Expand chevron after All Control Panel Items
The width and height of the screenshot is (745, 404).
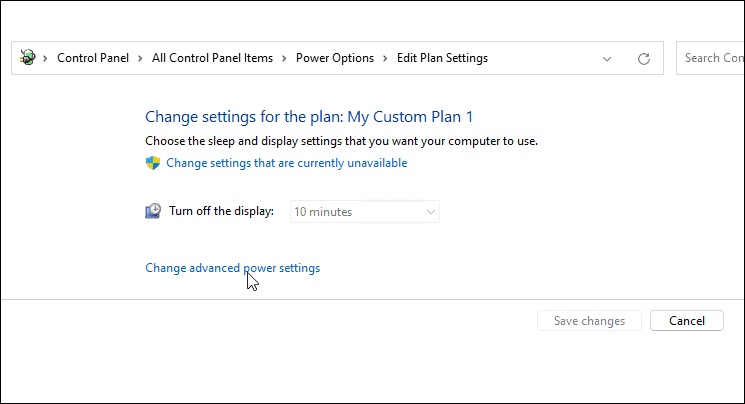(284, 58)
